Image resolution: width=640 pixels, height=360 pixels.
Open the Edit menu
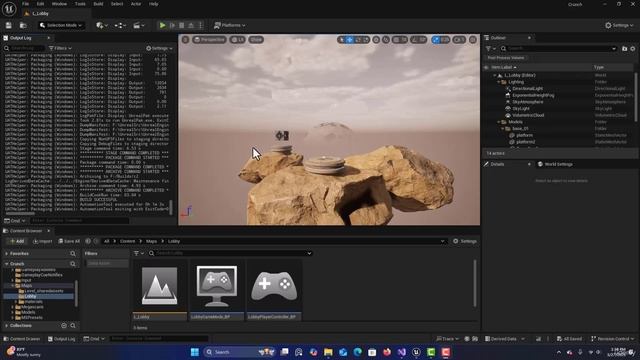tap(40, 4)
